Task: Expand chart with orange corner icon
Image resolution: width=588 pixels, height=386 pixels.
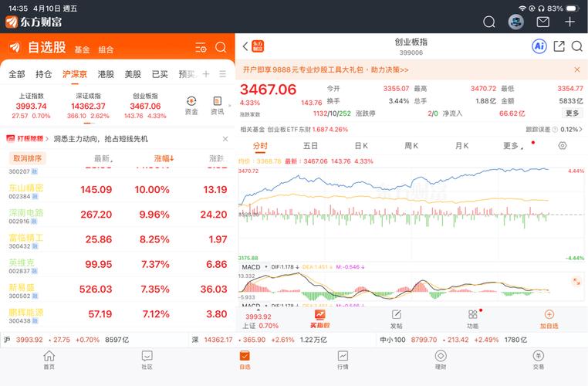Action: click(576, 281)
